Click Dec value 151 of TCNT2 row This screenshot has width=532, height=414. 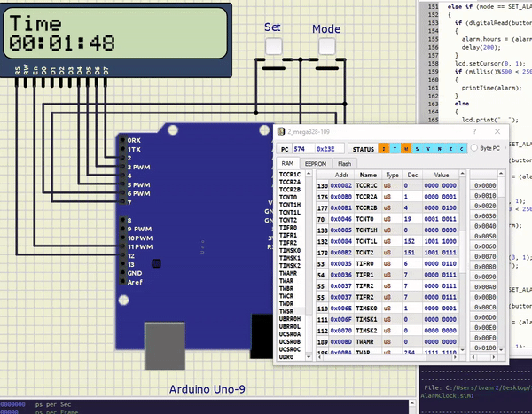[x=412, y=253]
